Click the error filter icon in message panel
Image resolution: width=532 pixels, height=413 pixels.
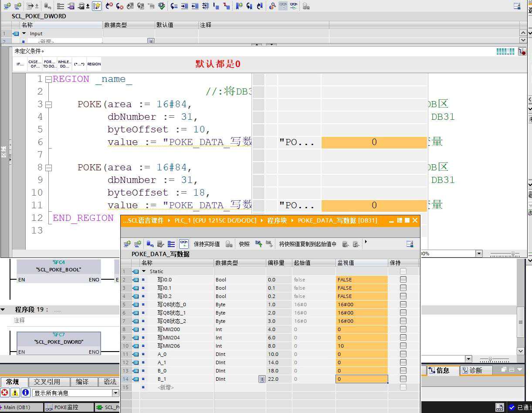5,393
